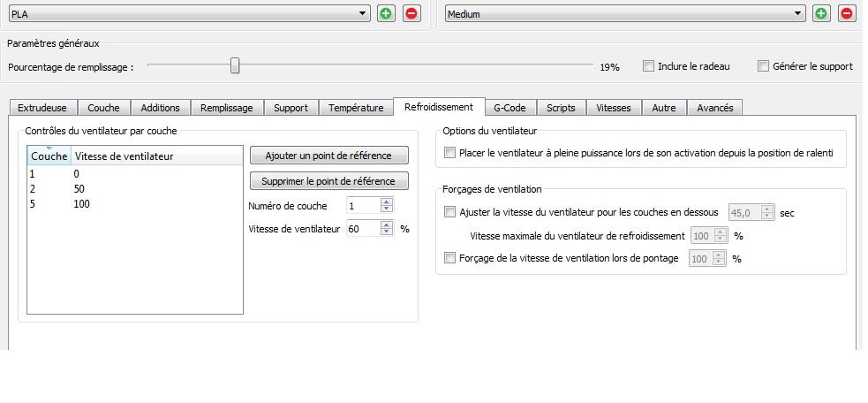Viewport: 868px width, 403px height.
Task: Toggle Forçage de la vitesse lors de pontage
Action: pyautogui.click(x=449, y=258)
